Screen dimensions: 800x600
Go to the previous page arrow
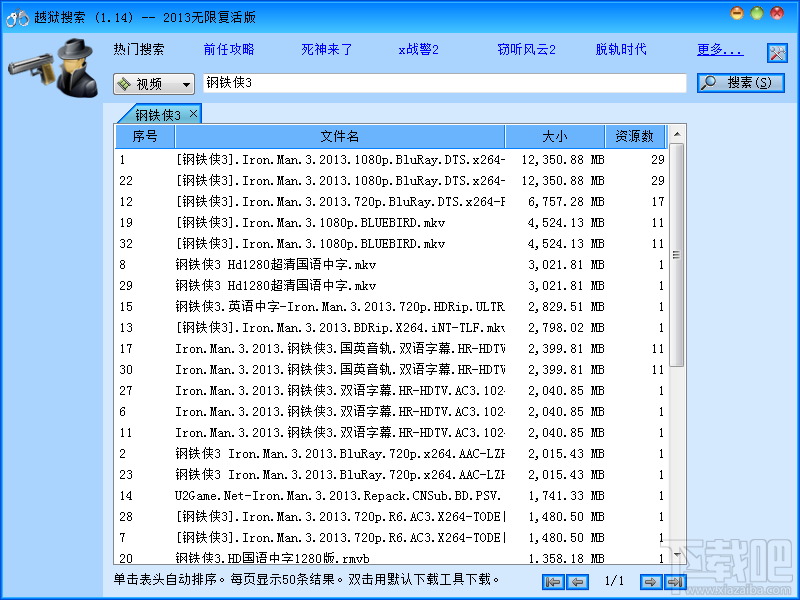click(578, 582)
